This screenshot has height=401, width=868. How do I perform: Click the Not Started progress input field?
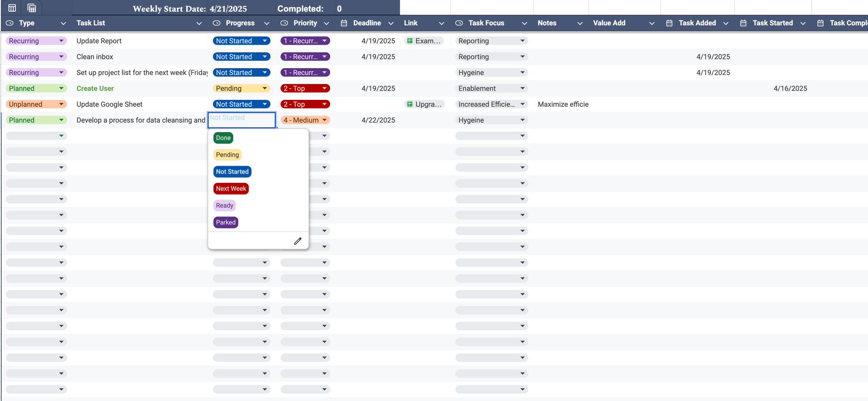click(x=241, y=120)
